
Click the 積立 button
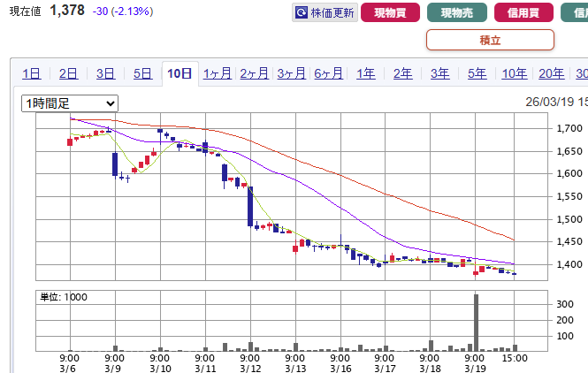click(490, 40)
